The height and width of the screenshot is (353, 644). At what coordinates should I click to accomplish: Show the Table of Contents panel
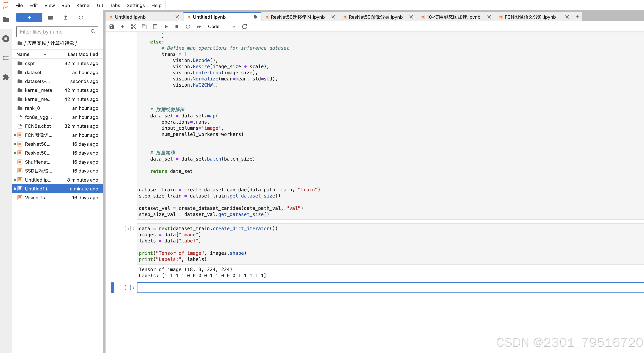click(6, 58)
